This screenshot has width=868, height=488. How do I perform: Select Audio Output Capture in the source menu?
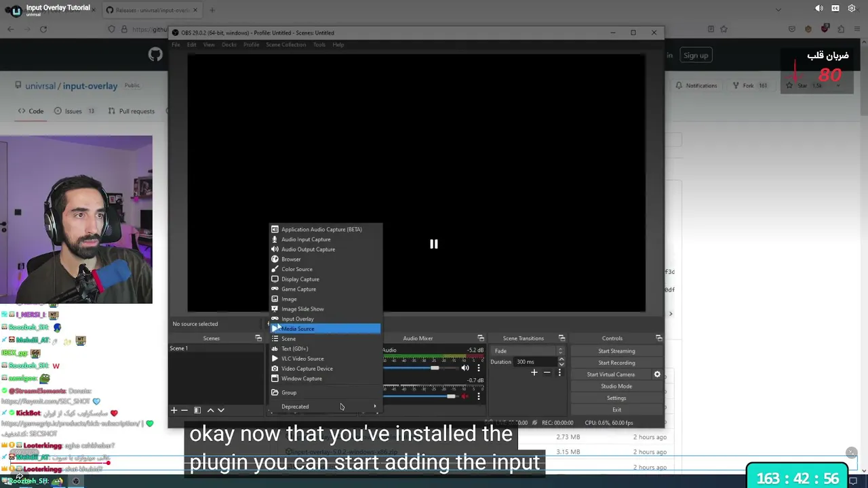325,249
